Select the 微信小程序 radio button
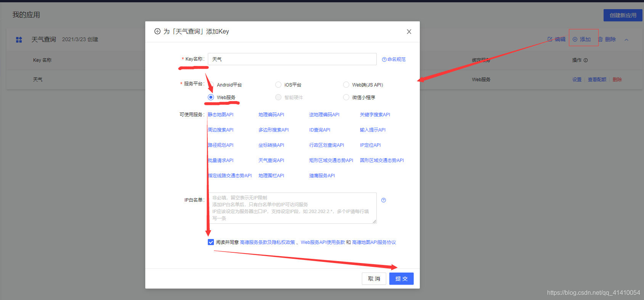The height and width of the screenshot is (300, 644). click(346, 97)
